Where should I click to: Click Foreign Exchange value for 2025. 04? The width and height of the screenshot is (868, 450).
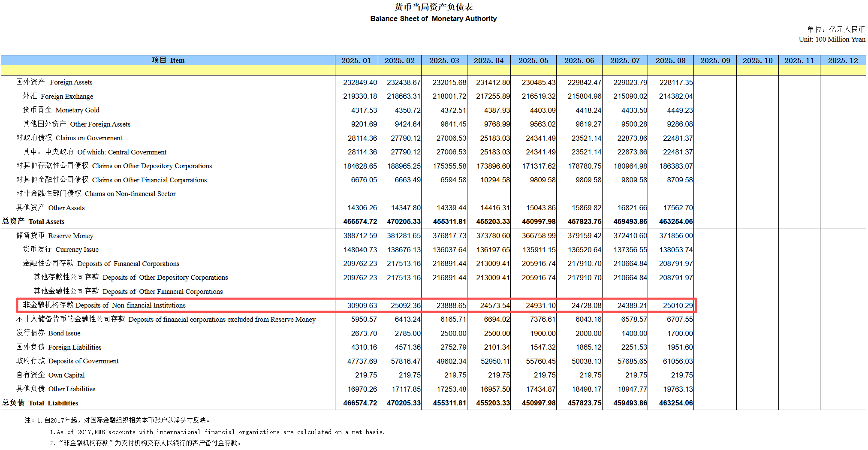(493, 96)
